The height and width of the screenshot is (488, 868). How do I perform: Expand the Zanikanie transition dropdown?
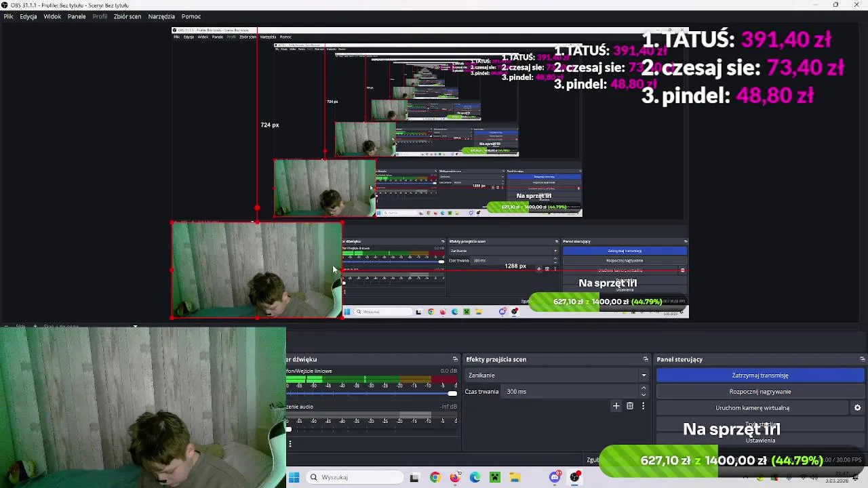(557, 375)
